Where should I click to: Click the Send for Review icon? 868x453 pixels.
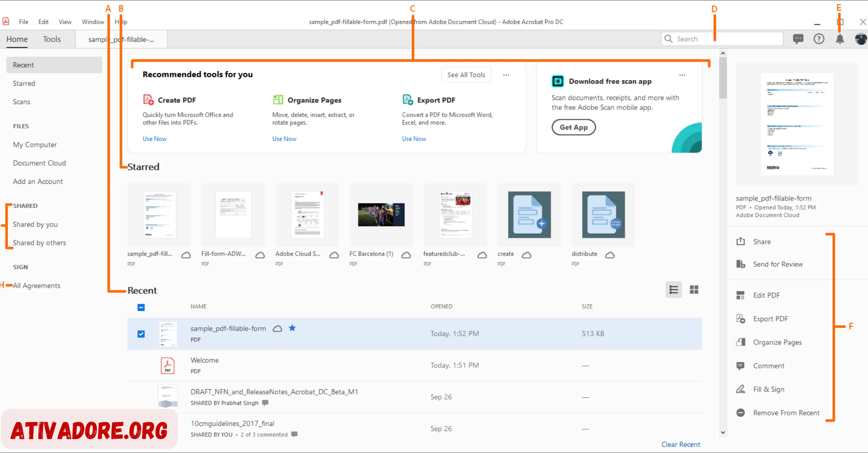(741, 263)
